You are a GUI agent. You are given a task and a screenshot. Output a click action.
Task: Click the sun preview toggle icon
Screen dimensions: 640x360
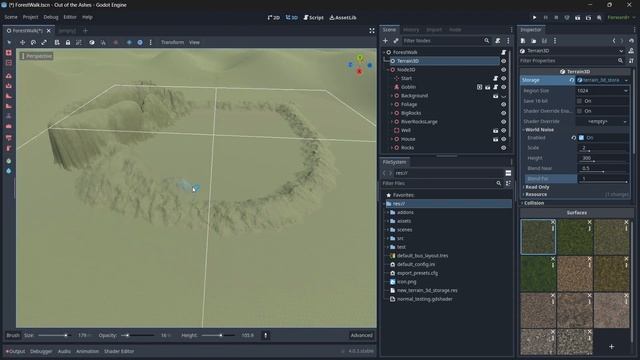[129, 42]
